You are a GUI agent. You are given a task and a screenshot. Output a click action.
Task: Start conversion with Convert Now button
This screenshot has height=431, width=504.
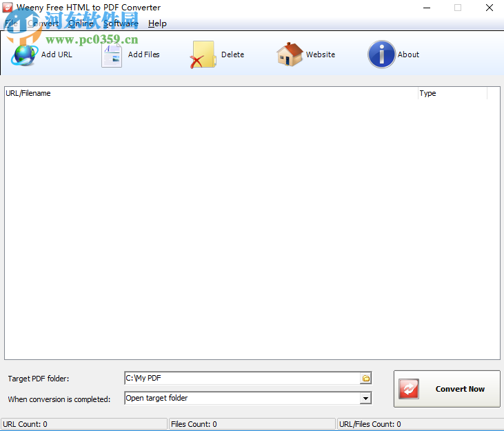point(447,389)
